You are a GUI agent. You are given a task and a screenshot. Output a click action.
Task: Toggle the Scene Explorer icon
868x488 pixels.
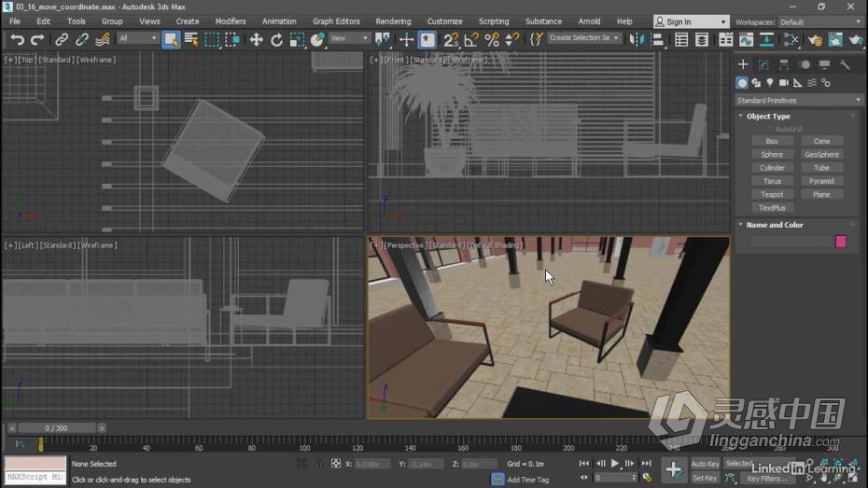coord(681,39)
